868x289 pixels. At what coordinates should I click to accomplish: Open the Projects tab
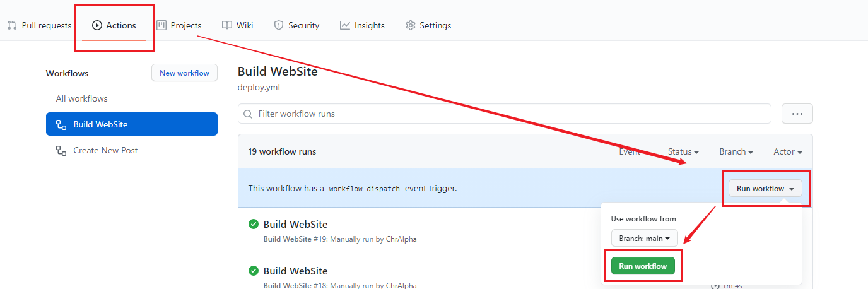coord(179,25)
